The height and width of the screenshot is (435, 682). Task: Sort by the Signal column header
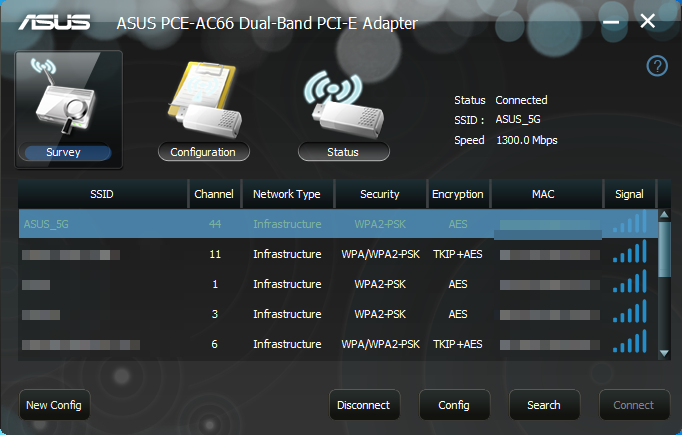click(629, 194)
